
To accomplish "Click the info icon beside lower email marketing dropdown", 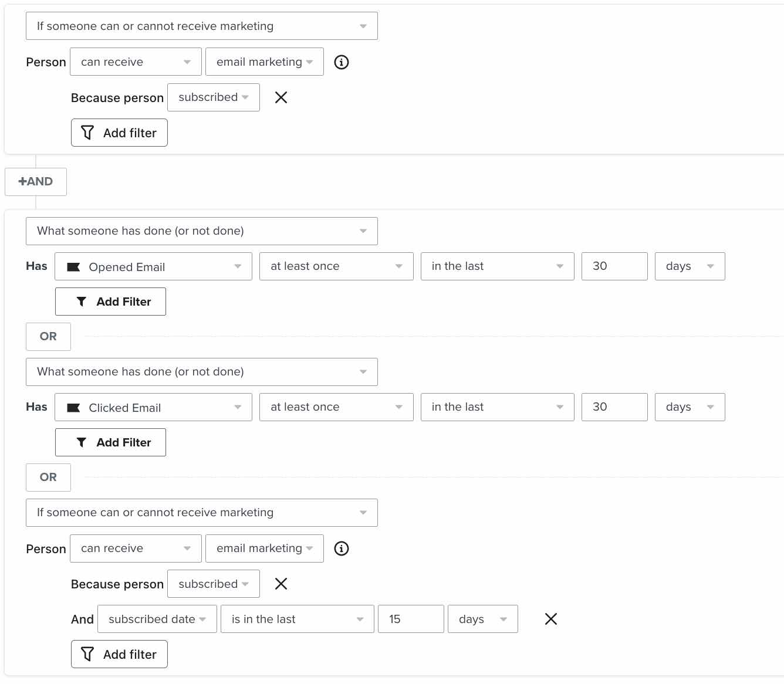I will 341,548.
